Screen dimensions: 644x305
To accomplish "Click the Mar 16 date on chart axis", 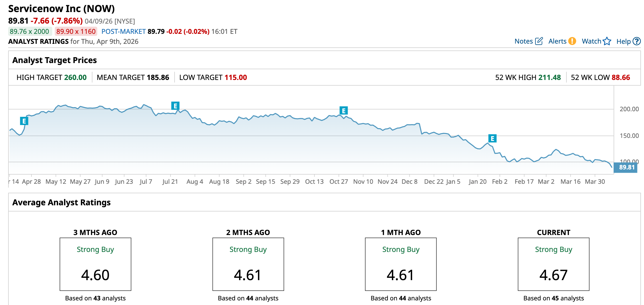I will tap(570, 181).
